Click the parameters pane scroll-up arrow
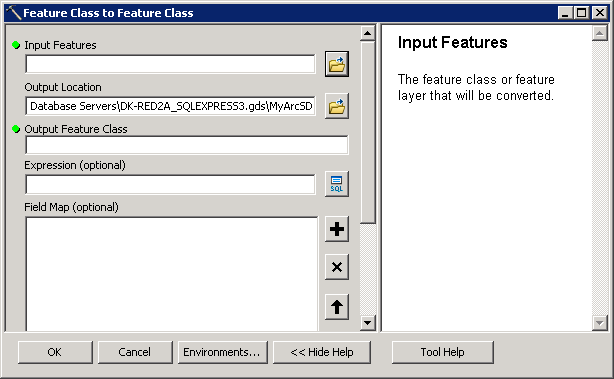Viewport: 614px width, 379px height. click(367, 33)
